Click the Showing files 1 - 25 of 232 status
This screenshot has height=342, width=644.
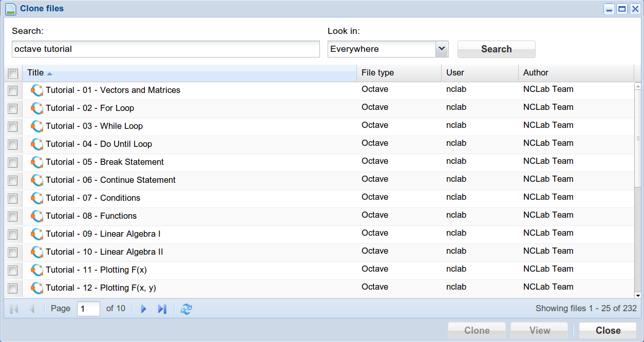tap(586, 309)
